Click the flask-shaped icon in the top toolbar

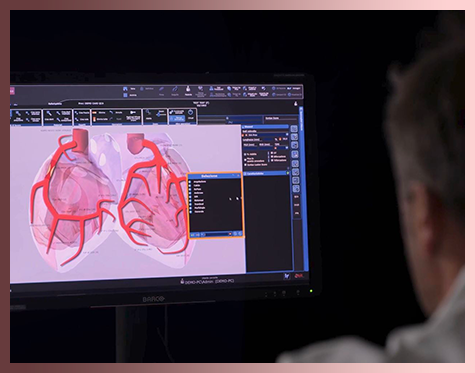click(x=188, y=89)
